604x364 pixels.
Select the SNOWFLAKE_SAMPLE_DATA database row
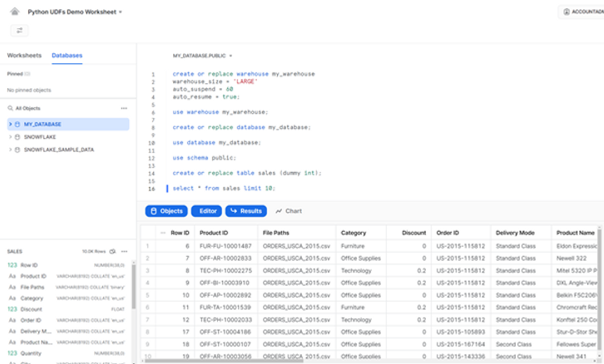tap(68, 150)
